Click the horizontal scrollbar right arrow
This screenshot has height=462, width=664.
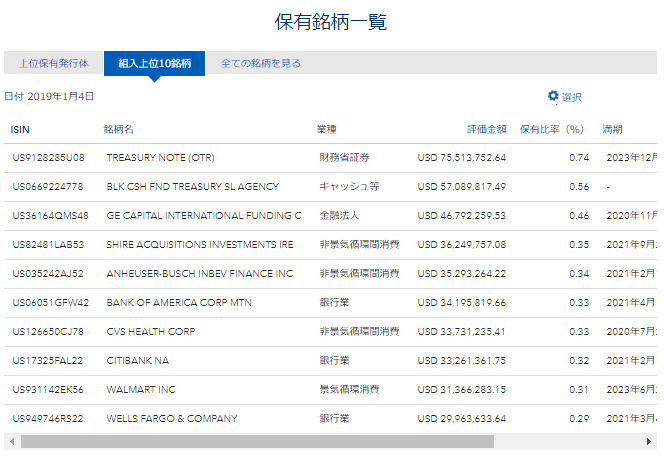point(649,441)
